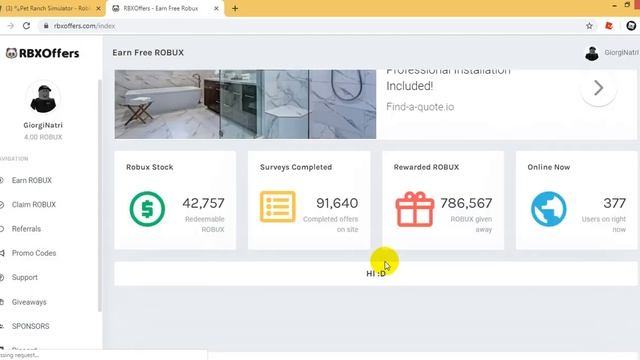Screen dimensions: 640x360
Task: Click the 91,640 surveys value
Action: tap(337, 203)
